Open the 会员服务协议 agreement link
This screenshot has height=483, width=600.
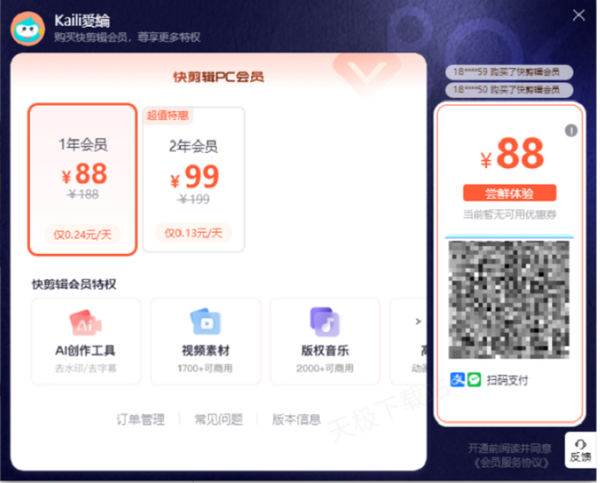pos(511,462)
